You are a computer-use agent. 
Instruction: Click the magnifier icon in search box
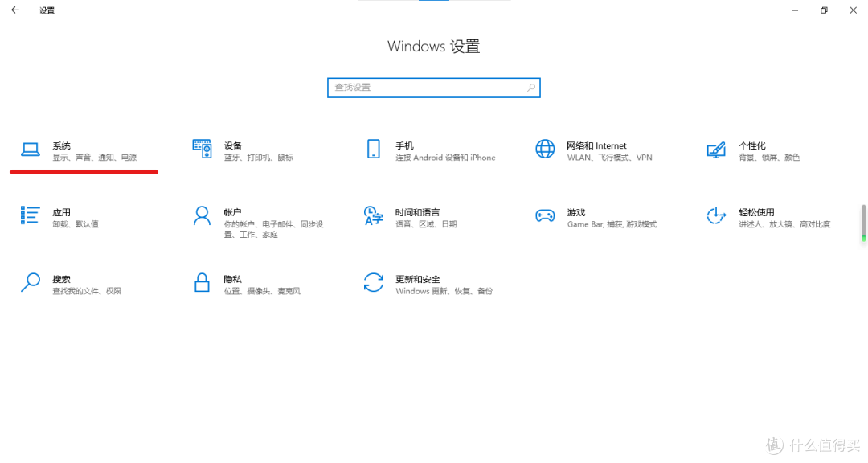point(531,88)
